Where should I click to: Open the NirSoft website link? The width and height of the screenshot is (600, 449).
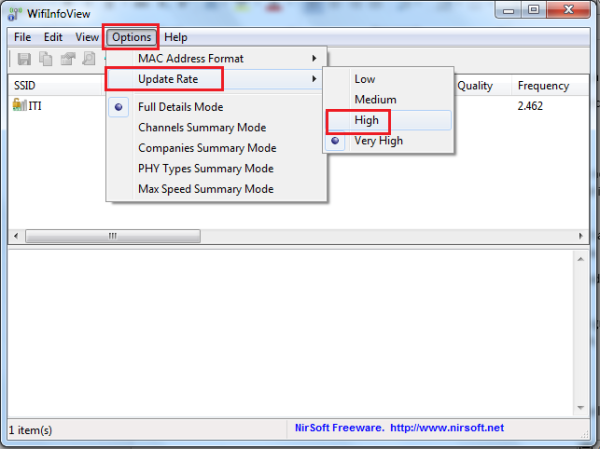coord(447,428)
